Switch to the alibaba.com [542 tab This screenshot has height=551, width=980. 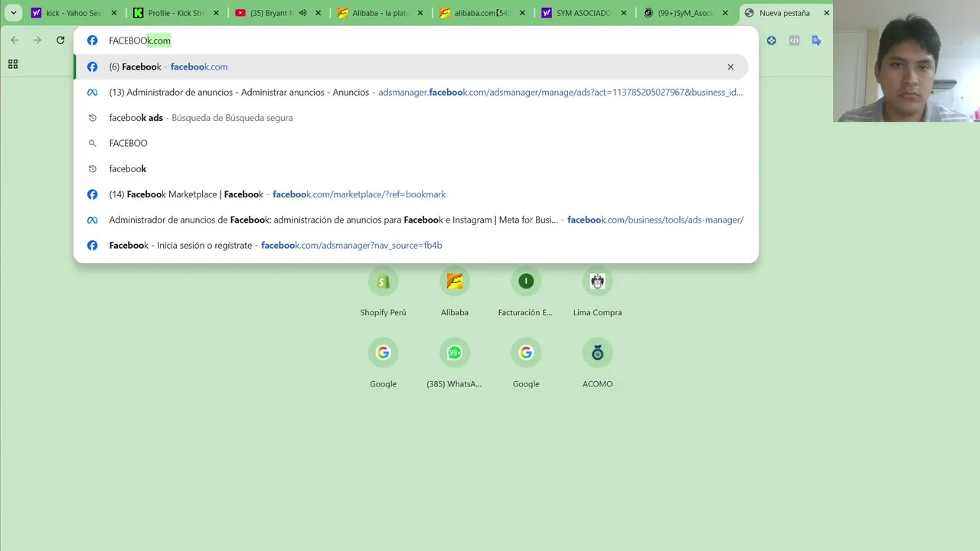pyautogui.click(x=482, y=13)
